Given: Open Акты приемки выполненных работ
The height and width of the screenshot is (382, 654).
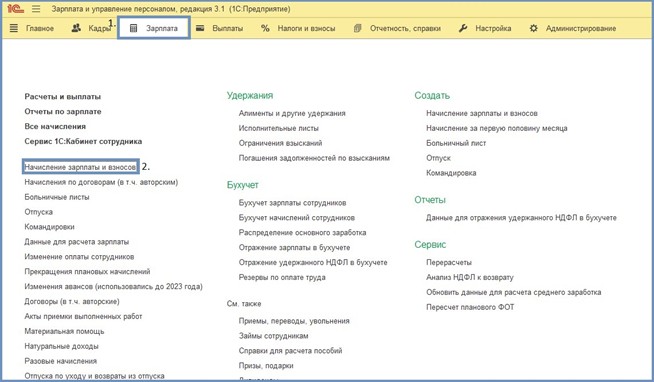Looking at the screenshot, I should point(83,317).
